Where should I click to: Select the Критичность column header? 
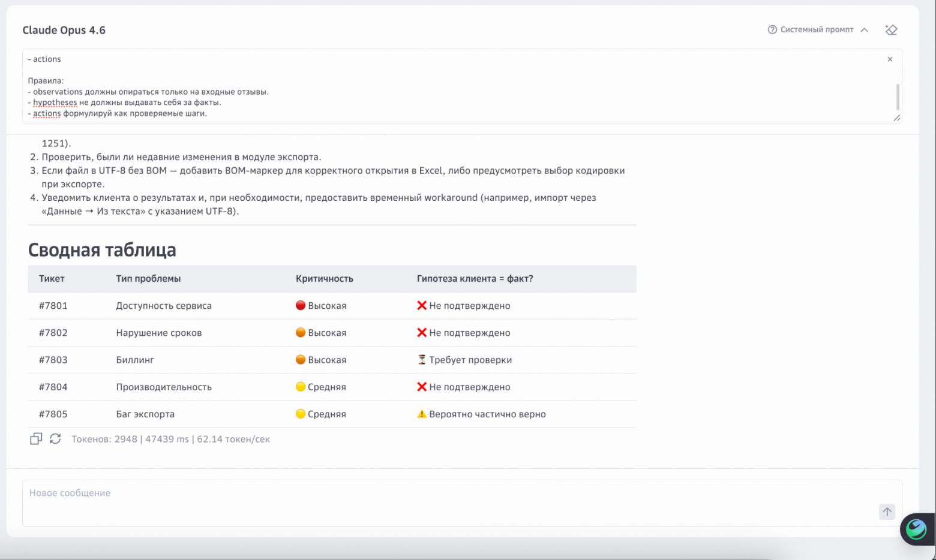pyautogui.click(x=325, y=279)
